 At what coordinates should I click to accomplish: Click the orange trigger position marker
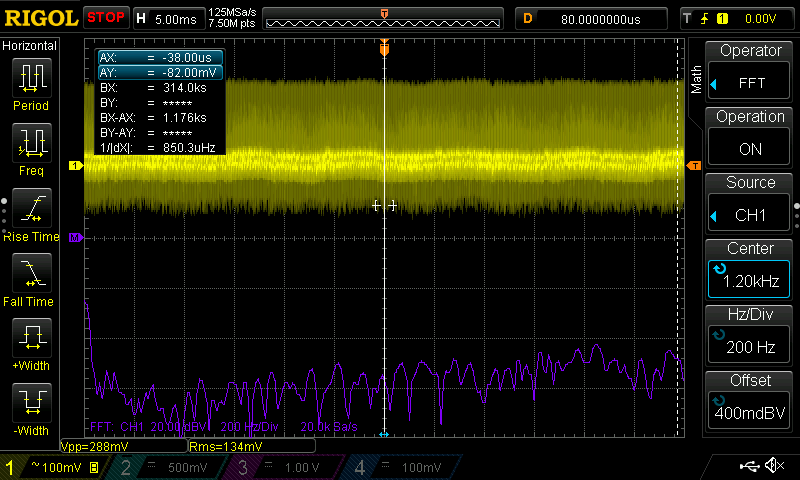coord(384,48)
